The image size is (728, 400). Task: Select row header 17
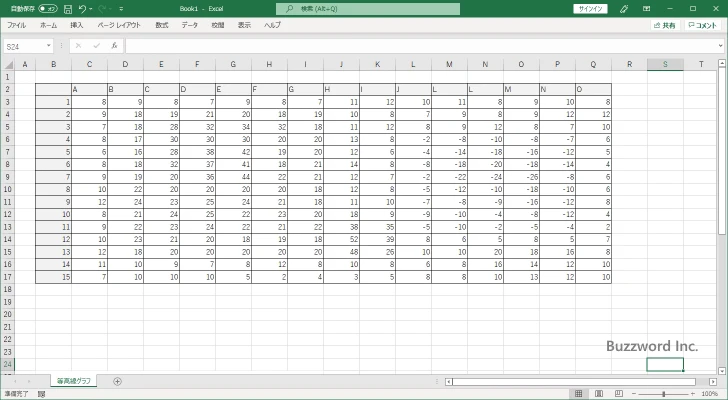coord(7,277)
